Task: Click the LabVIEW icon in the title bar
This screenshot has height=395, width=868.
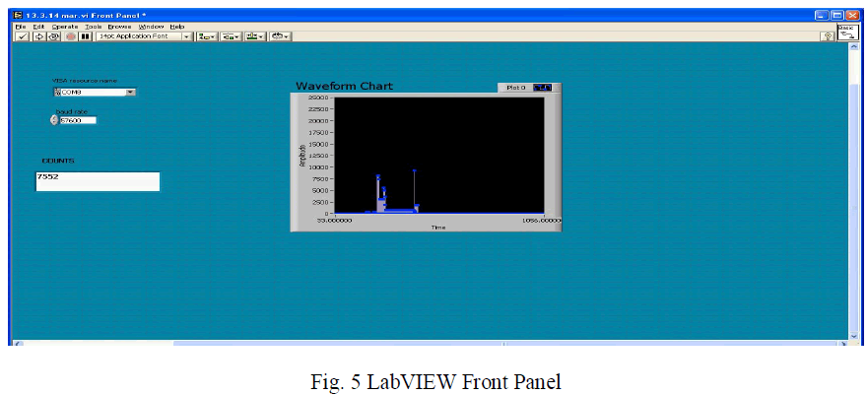Action: pyautogui.click(x=18, y=15)
